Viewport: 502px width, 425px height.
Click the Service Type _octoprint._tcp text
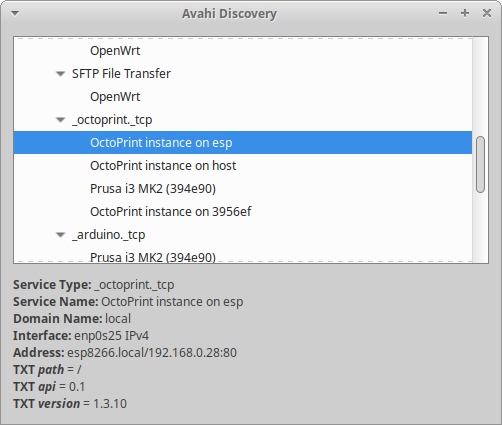(x=94, y=285)
